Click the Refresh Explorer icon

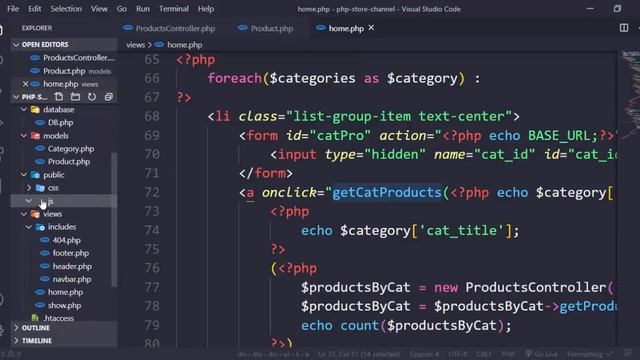[92, 97]
